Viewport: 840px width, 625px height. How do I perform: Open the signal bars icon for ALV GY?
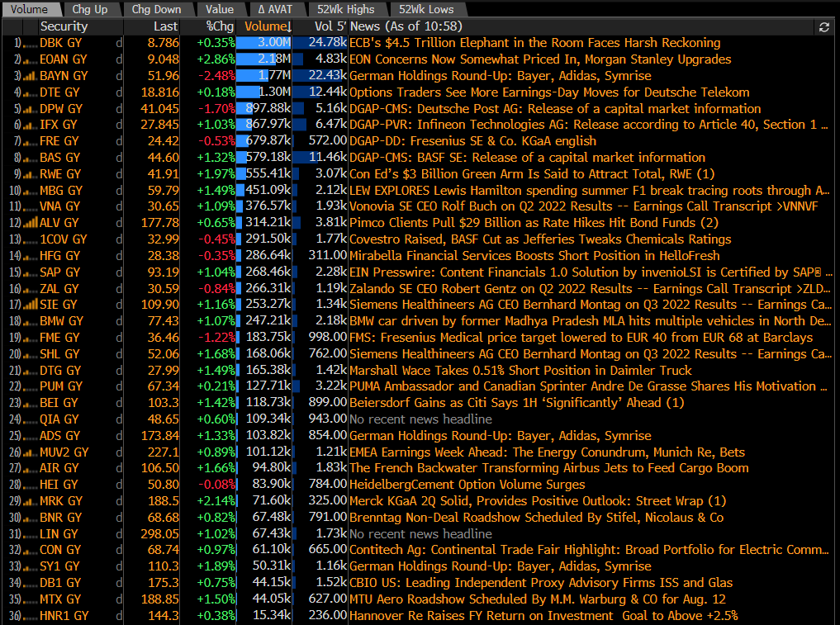coord(31,223)
